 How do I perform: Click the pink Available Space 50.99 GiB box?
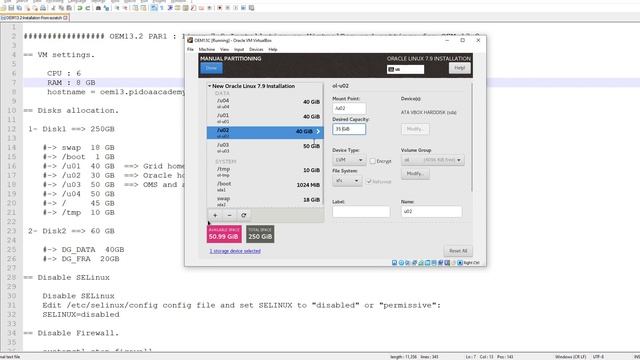tap(224, 234)
